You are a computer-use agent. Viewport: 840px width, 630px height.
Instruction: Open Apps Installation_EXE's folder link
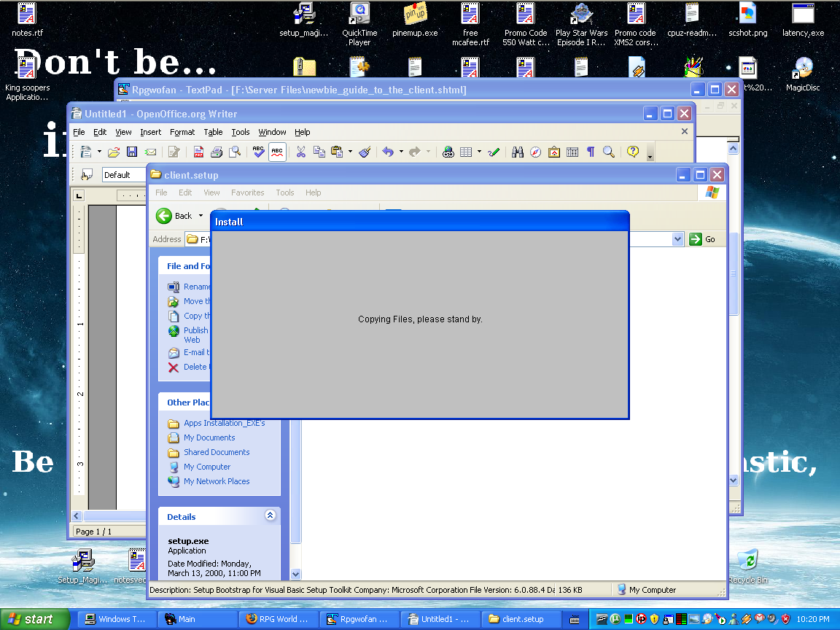tap(225, 423)
